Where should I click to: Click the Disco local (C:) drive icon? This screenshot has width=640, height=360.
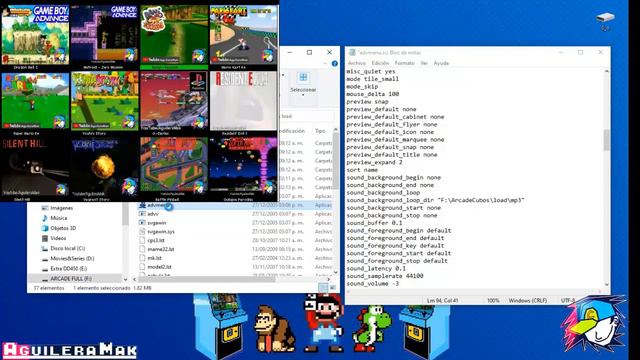[45, 249]
